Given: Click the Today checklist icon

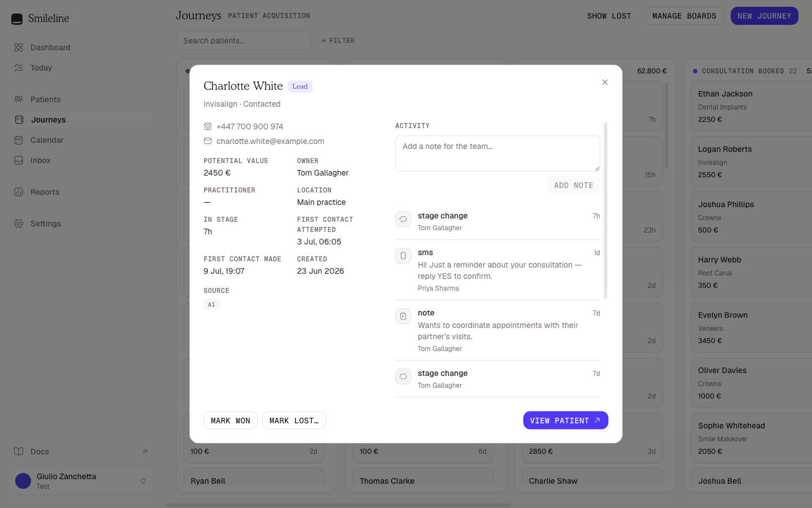Looking at the screenshot, I should pyautogui.click(x=19, y=68).
